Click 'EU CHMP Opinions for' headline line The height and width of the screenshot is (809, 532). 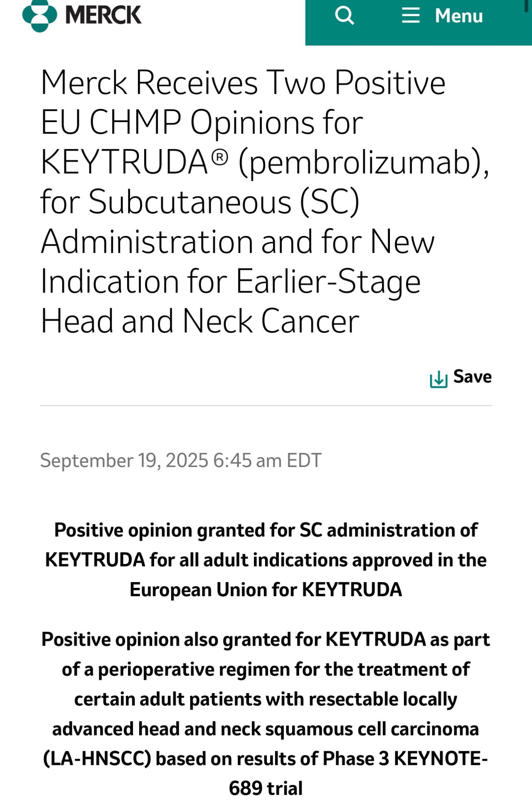coord(202,123)
